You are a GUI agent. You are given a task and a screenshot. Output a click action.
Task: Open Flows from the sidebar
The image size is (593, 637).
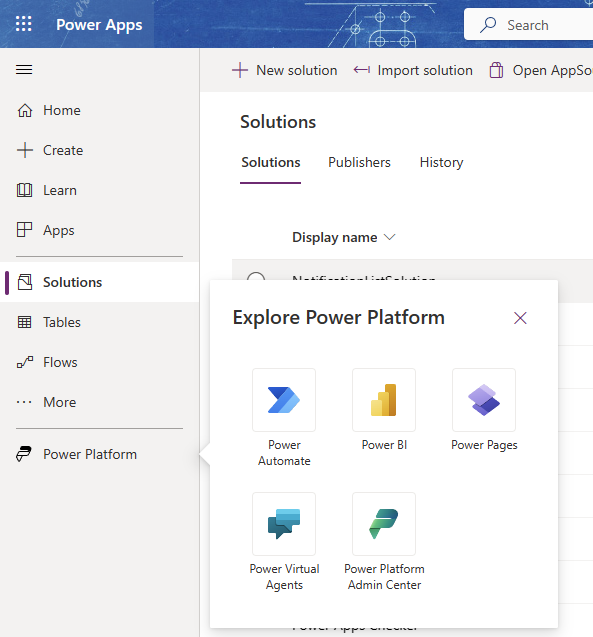pos(100,362)
